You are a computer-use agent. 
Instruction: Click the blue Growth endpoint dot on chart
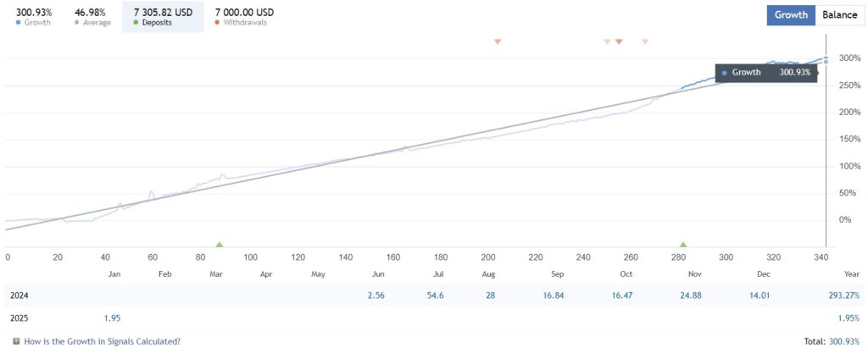(x=826, y=58)
